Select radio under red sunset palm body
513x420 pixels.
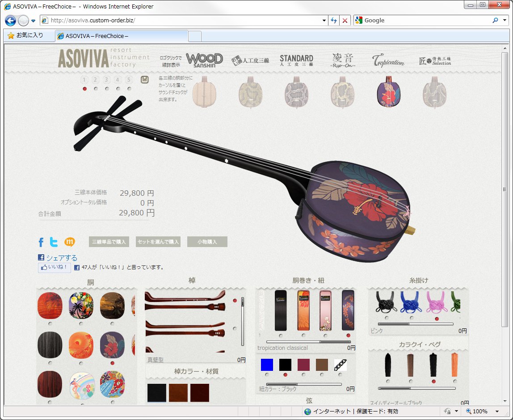tap(50, 324)
